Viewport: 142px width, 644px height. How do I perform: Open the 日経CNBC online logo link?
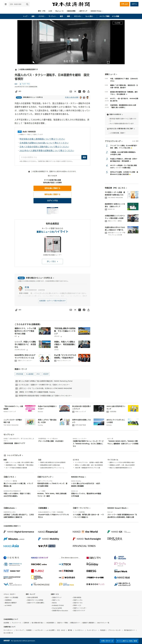click(x=39, y=564)
